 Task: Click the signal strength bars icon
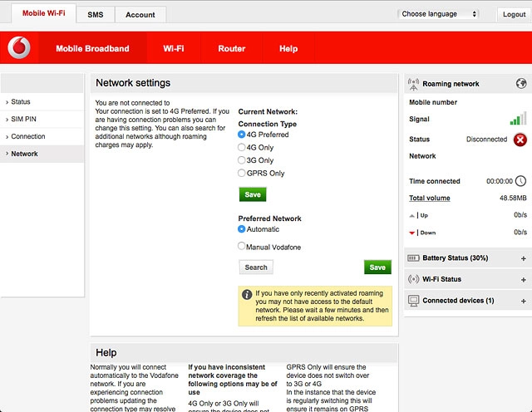click(518, 119)
